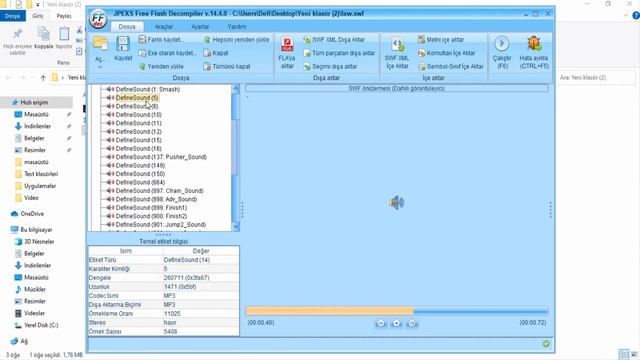Click the Kaydet floppy-disk save icon
640x360 pixels.
click(122, 44)
